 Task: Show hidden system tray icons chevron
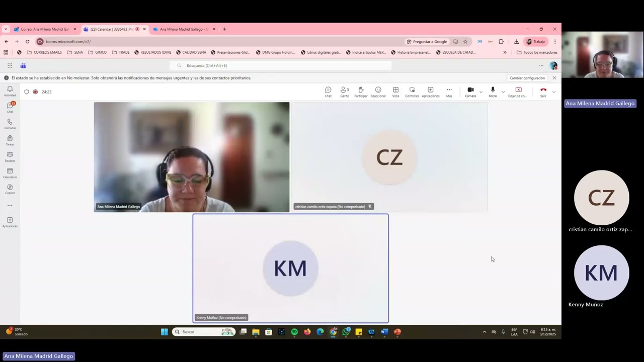coord(485,332)
